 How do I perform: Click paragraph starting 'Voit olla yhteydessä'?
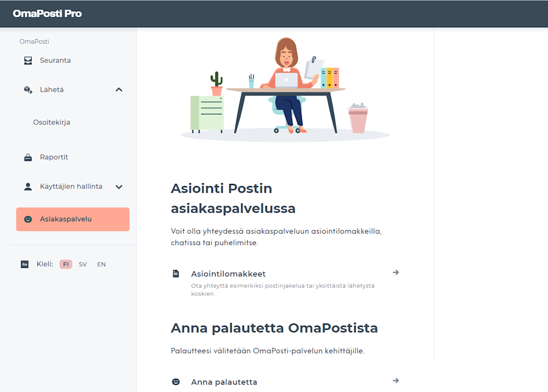[x=276, y=237]
